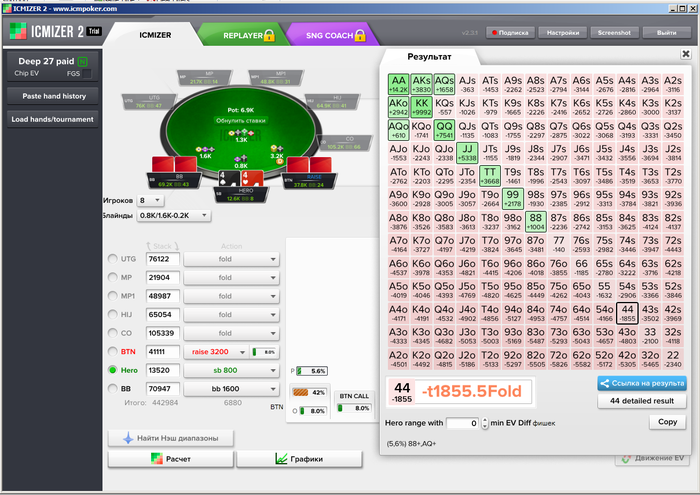The width and height of the screenshot is (700, 495).
Task: Click the Движение EV arrows icon
Action: coord(626,459)
